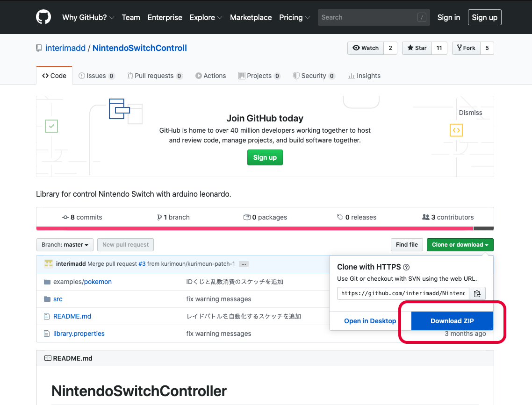Copy clone URL with clipboard icon

(x=477, y=293)
